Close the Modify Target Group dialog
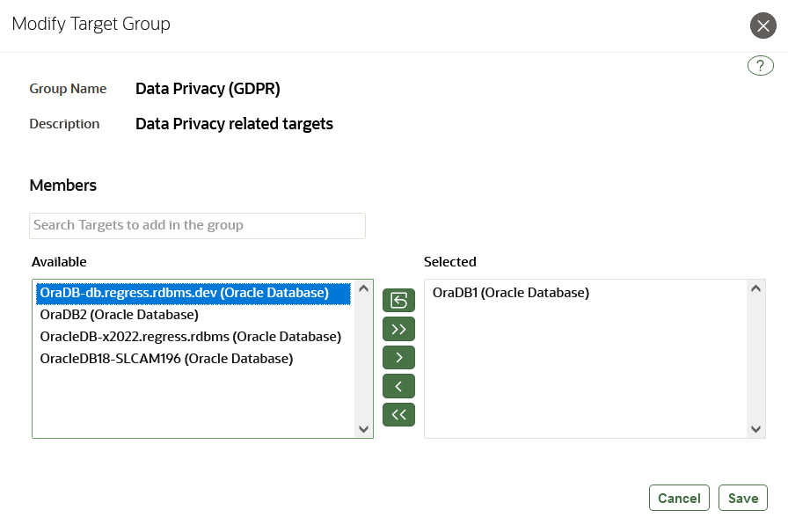788x532 pixels. pos(762,26)
